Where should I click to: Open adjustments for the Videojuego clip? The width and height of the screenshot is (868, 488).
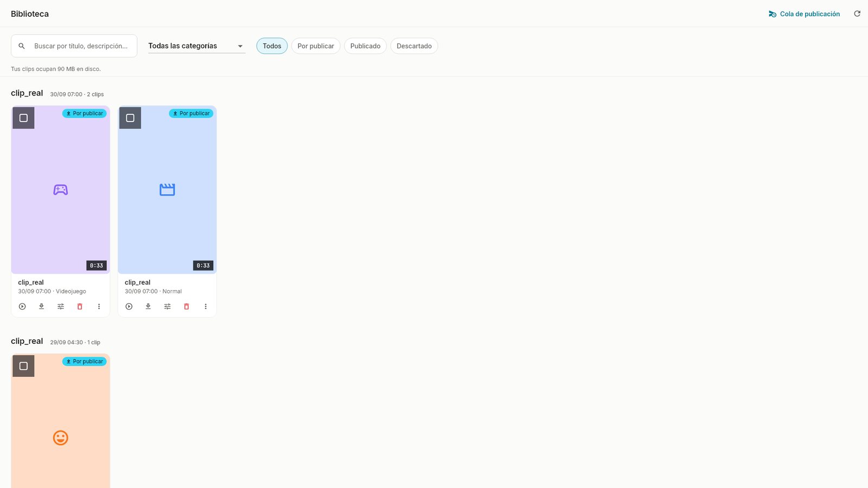[61, 306]
